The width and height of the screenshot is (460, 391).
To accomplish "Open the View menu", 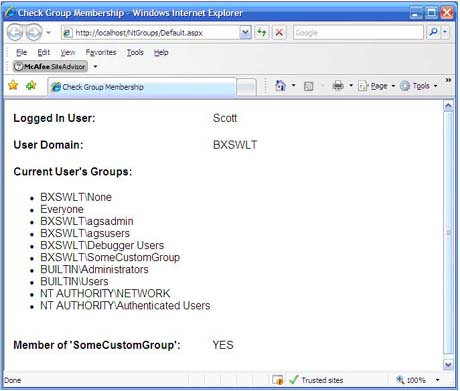I will 68,52.
